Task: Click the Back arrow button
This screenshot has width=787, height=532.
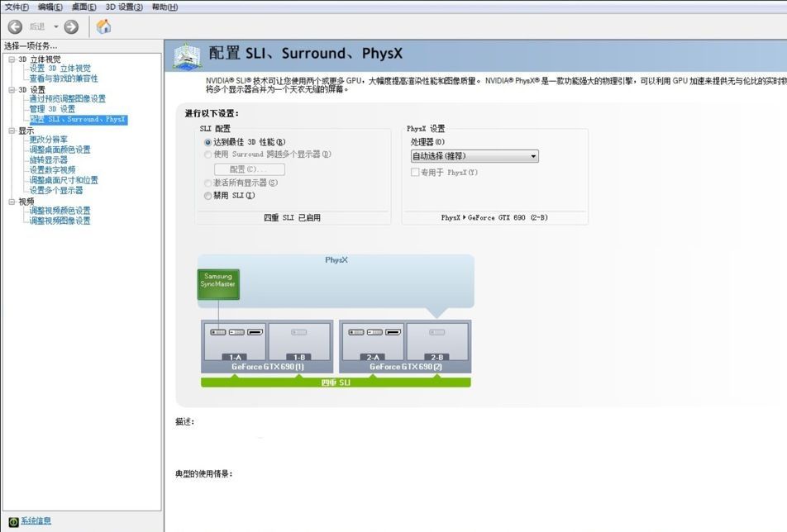Action: pos(15,26)
